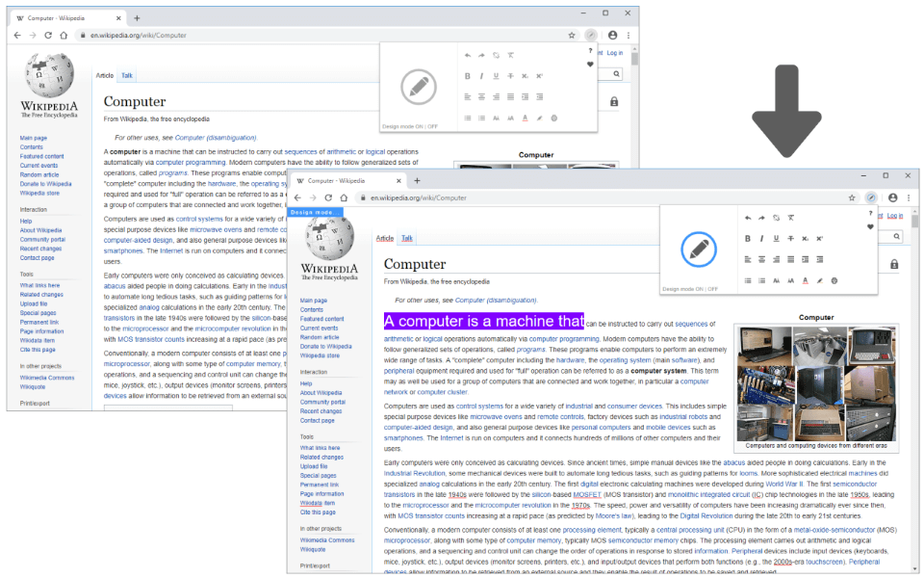Bookmark page with star in front window
This screenshot has height=578, width=924.
click(x=852, y=197)
